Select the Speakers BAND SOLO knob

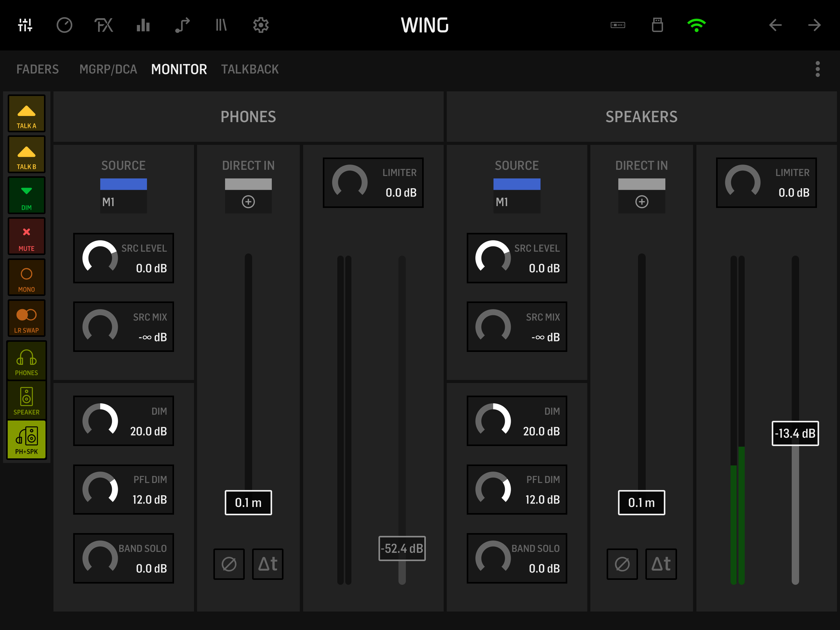click(x=517, y=558)
